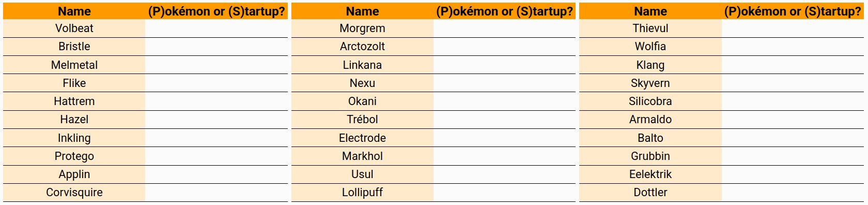Select the cell containing Corvisquire
The width and height of the screenshot is (868, 205).
[74, 193]
